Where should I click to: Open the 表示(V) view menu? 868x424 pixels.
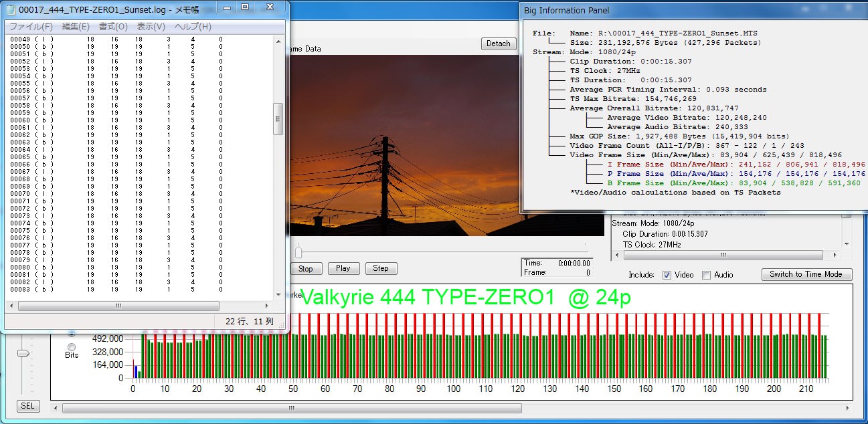151,27
